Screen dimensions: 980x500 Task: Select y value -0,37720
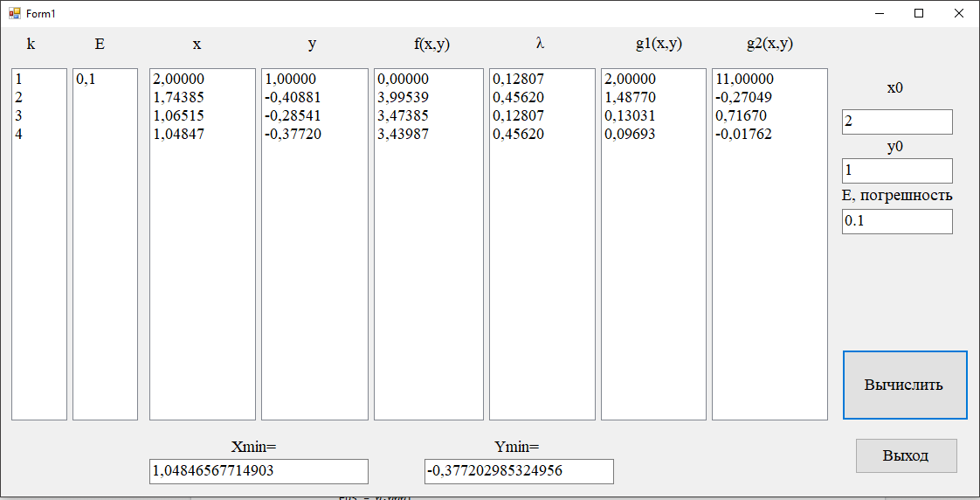pos(314,134)
